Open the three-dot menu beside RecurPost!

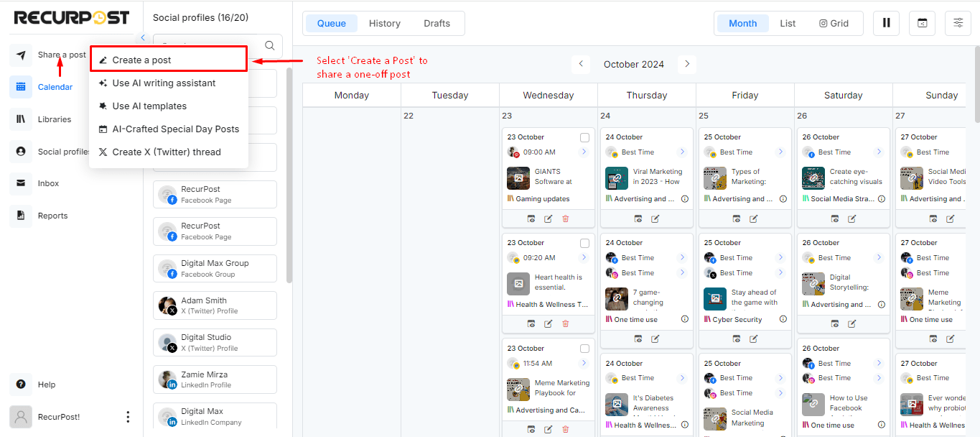[x=128, y=417]
